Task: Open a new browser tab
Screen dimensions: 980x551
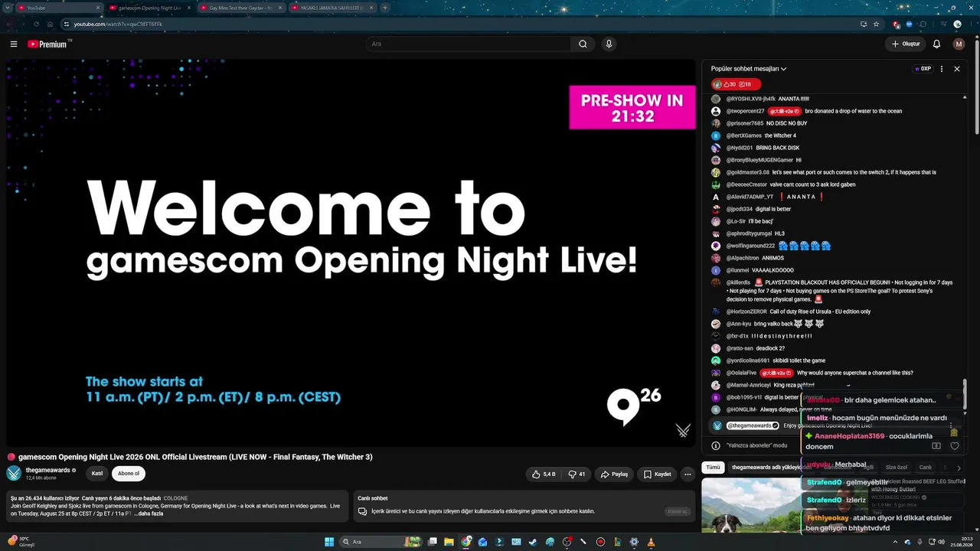Action: point(384,8)
